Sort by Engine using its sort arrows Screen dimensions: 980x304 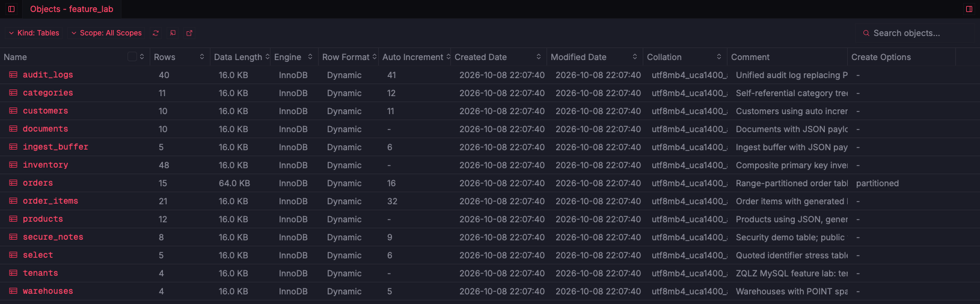click(x=310, y=56)
